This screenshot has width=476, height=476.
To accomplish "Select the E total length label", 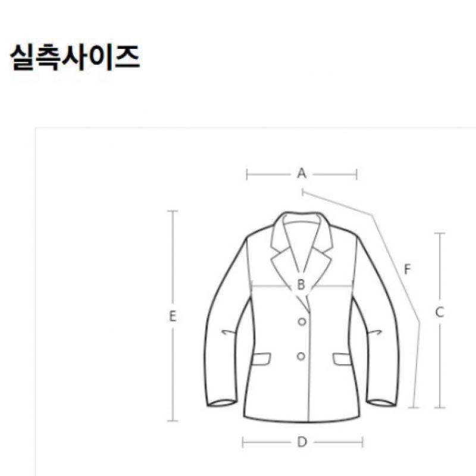I will pos(173,317).
